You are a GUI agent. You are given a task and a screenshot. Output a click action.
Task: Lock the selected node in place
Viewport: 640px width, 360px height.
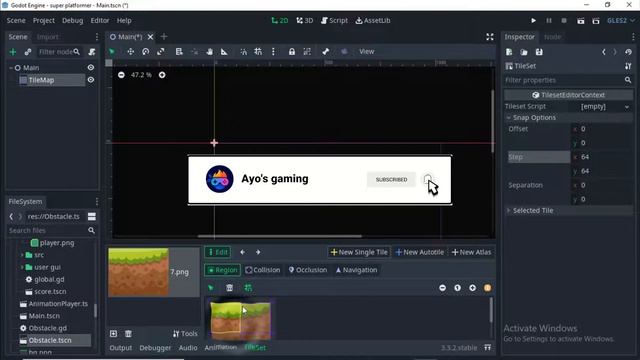tap(292, 51)
